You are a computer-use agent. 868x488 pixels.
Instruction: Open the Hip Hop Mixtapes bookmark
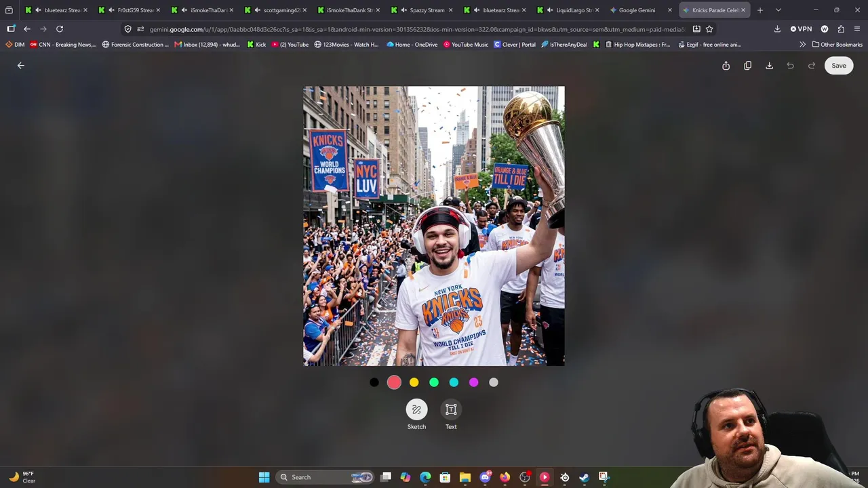pos(637,45)
